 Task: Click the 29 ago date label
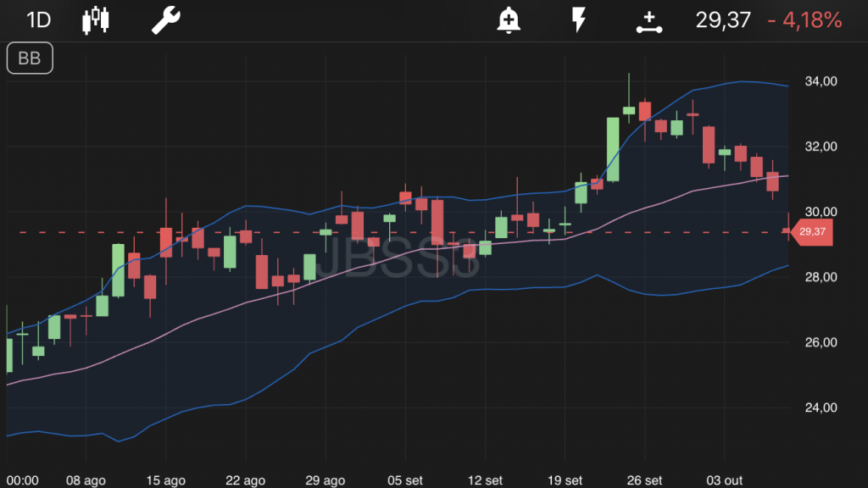tap(325, 480)
